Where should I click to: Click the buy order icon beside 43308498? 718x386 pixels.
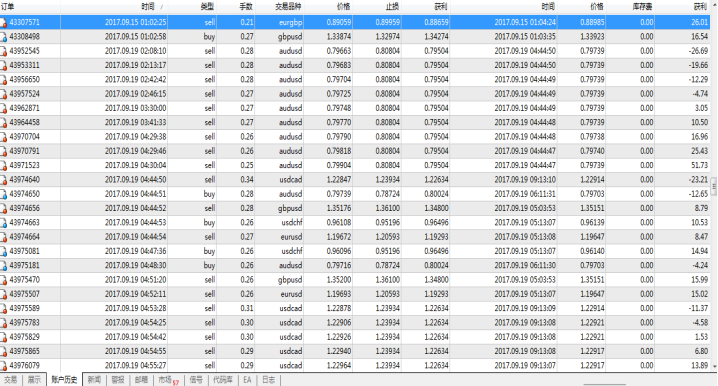3,37
